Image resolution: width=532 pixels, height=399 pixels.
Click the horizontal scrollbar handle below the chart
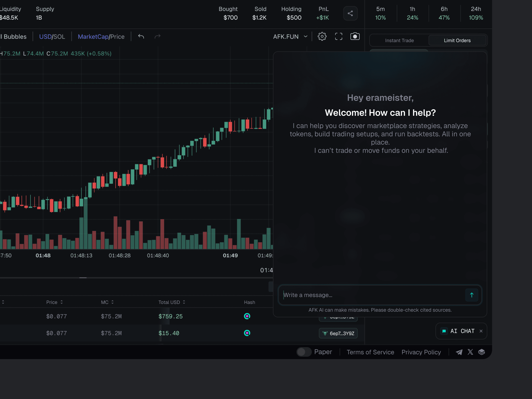coord(83,278)
